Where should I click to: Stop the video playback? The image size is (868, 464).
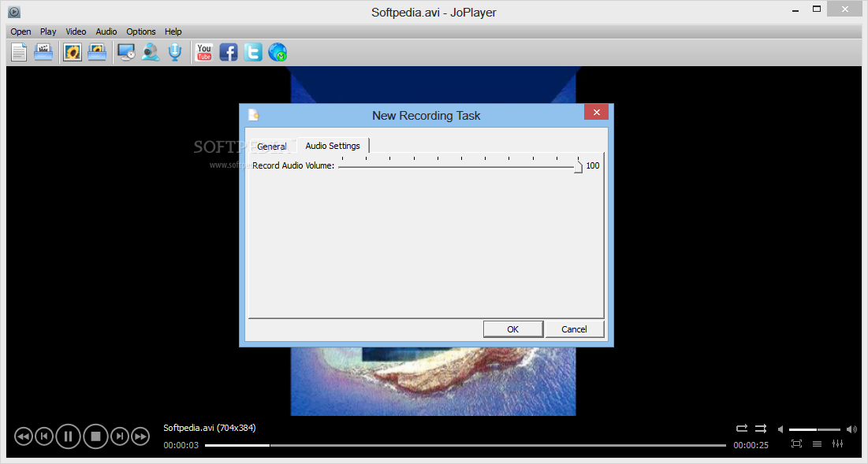[x=95, y=437]
